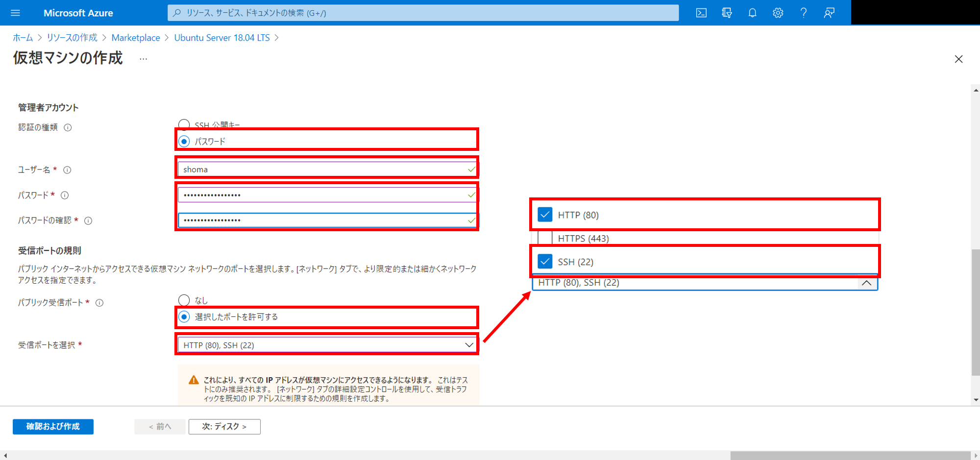
Task: Click the orange warning triangle icon
Action: 194,380
